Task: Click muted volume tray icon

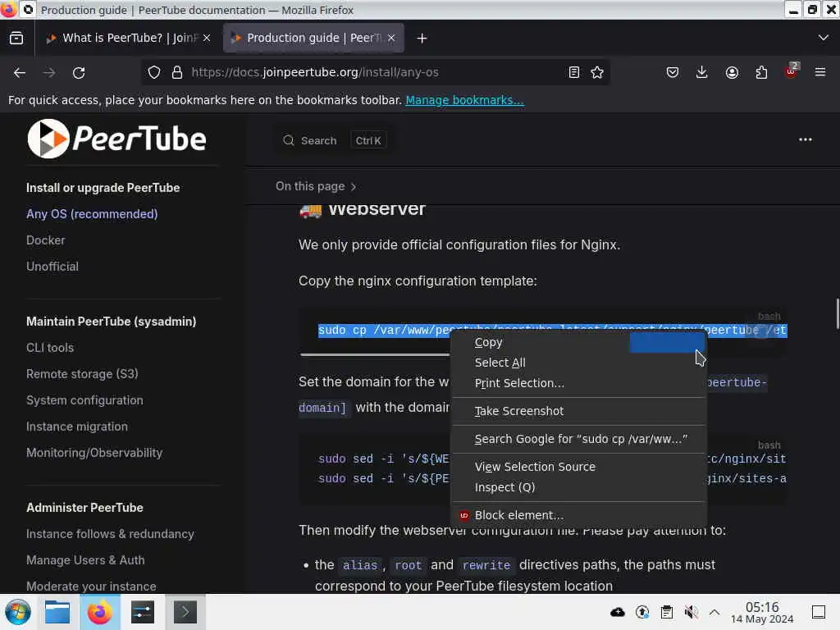Action: click(691, 612)
